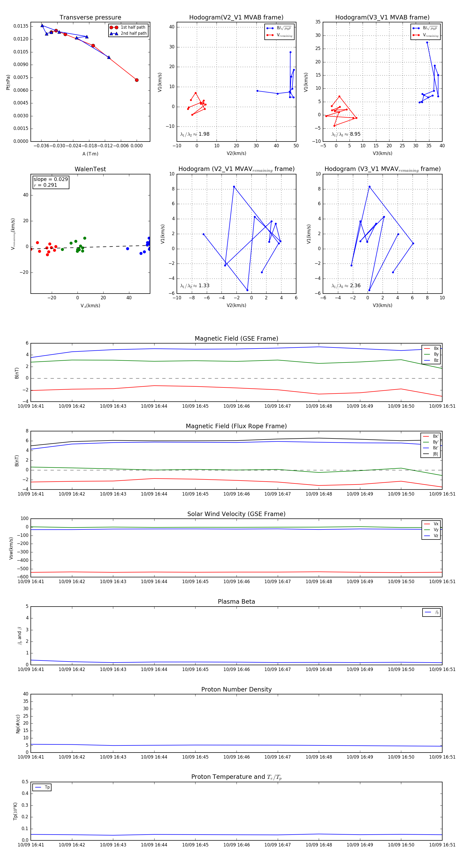Image resolution: width=473 pixels, height=868 pixels.
Task: Click the peak blue point at V1=8 in MVAV V2_V1 hodogram
Action: coord(234,187)
